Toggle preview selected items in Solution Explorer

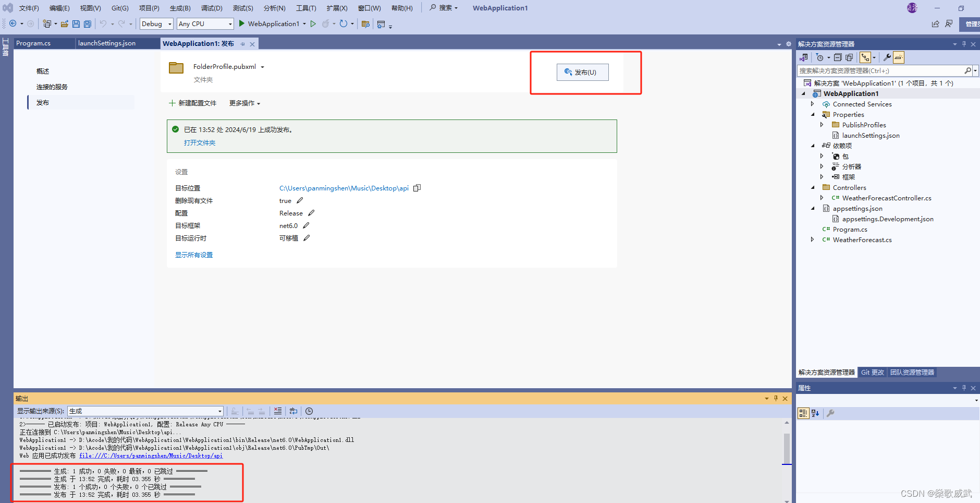[899, 57]
